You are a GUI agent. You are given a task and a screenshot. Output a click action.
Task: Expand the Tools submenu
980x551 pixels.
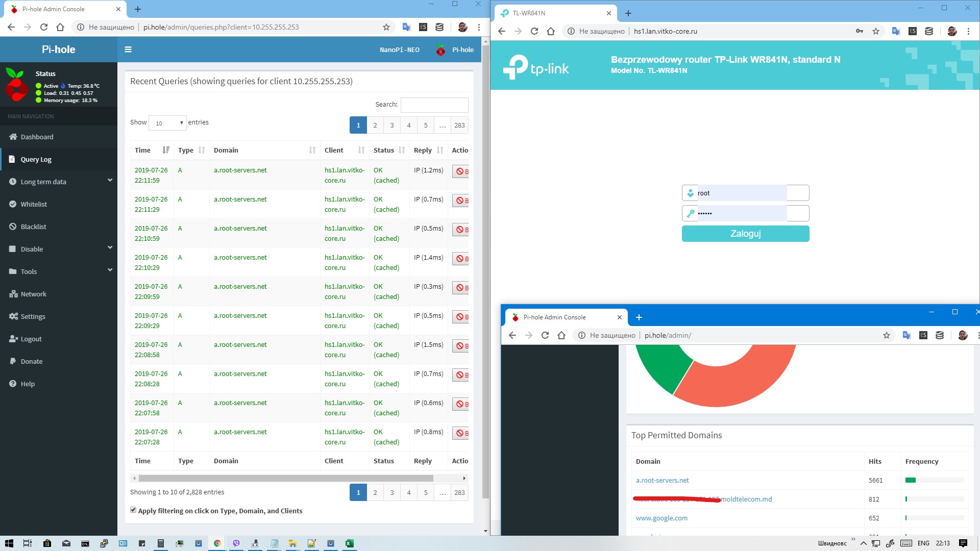pyautogui.click(x=59, y=271)
